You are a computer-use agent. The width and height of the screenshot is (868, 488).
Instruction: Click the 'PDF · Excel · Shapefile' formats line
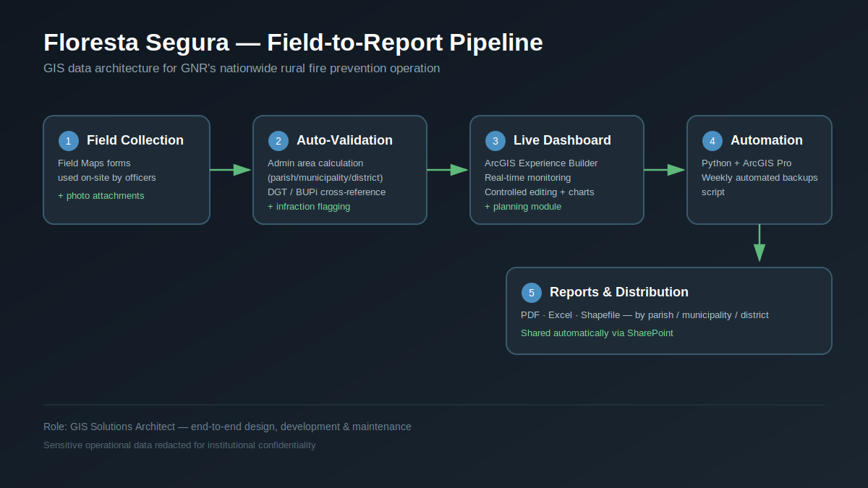[x=644, y=315]
